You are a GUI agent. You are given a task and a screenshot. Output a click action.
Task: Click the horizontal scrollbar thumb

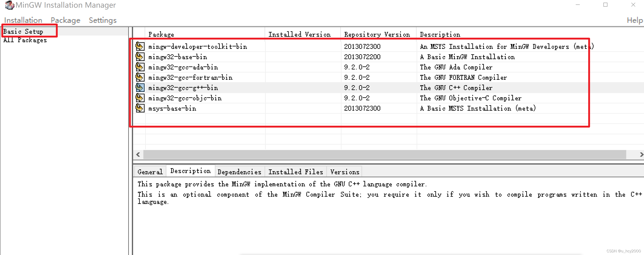[x=385, y=154]
